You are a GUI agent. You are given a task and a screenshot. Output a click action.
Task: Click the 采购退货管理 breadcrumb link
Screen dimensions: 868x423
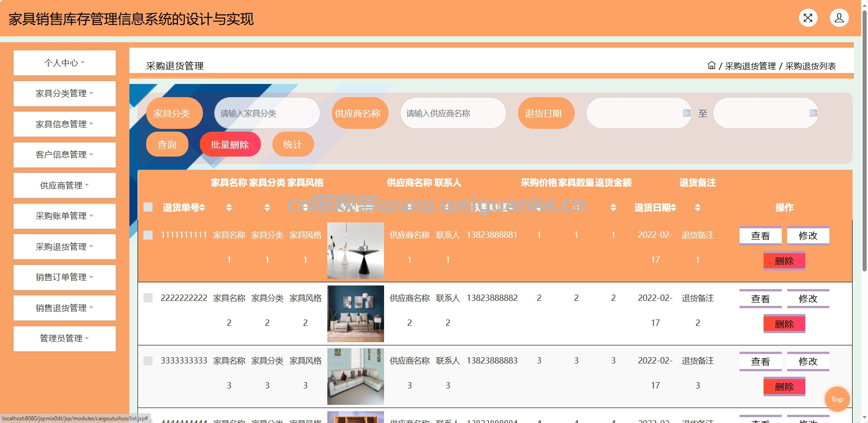pos(750,66)
